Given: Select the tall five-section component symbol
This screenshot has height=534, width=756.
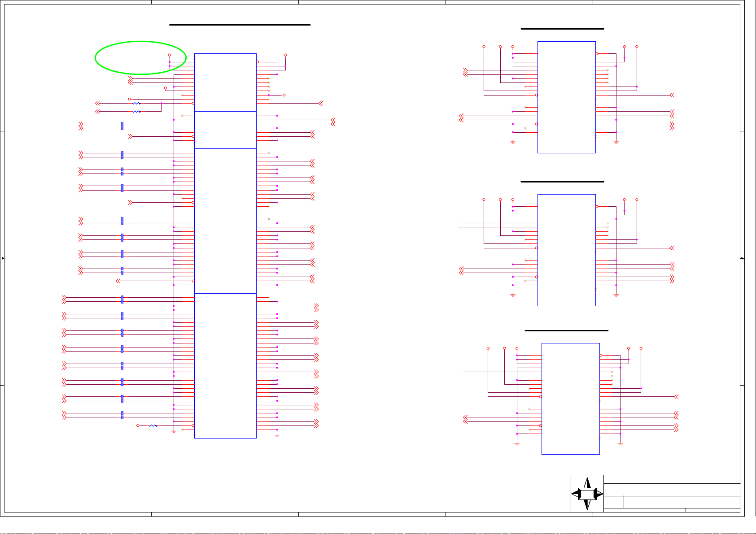Looking at the screenshot, I should point(225,246).
